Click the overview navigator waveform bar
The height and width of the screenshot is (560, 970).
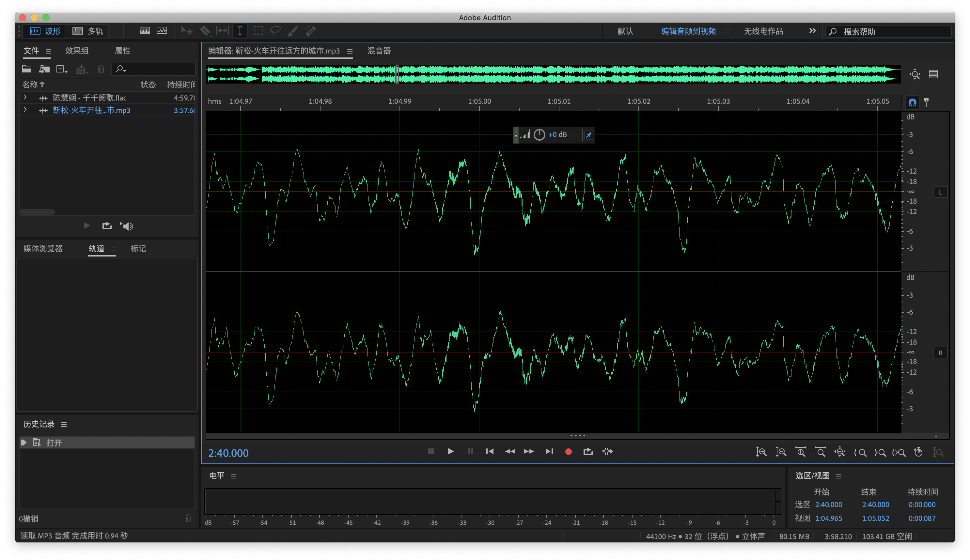coord(553,74)
